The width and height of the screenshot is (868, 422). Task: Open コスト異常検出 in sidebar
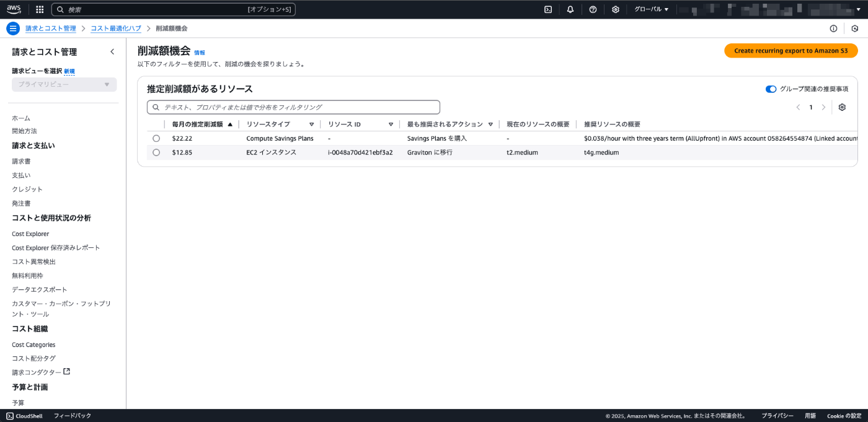click(33, 262)
